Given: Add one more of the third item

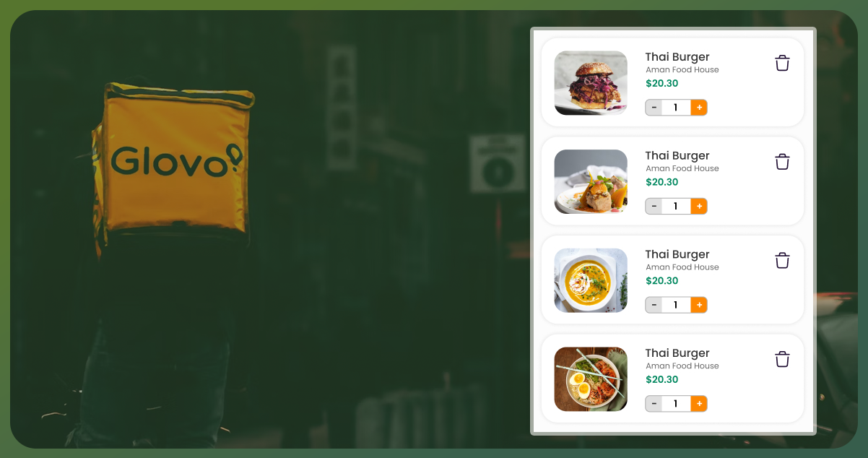Looking at the screenshot, I should [x=699, y=305].
